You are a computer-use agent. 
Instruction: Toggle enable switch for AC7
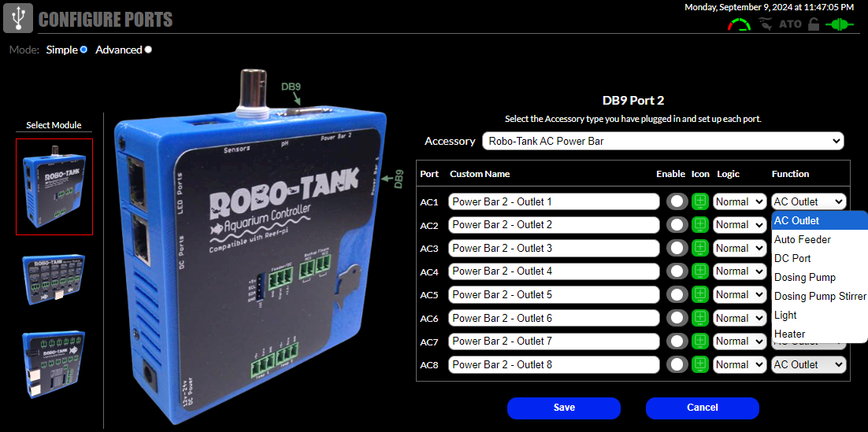(x=677, y=341)
